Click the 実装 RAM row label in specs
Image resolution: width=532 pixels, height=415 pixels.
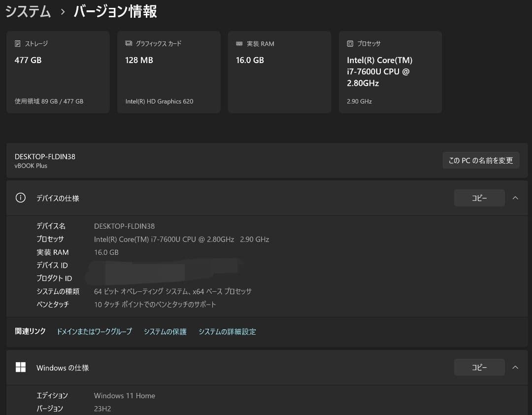click(53, 252)
